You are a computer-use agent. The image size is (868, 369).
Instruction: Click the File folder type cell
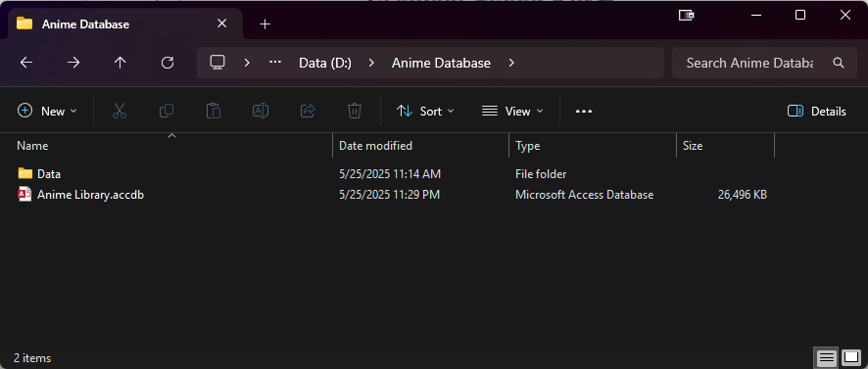pyautogui.click(x=541, y=173)
